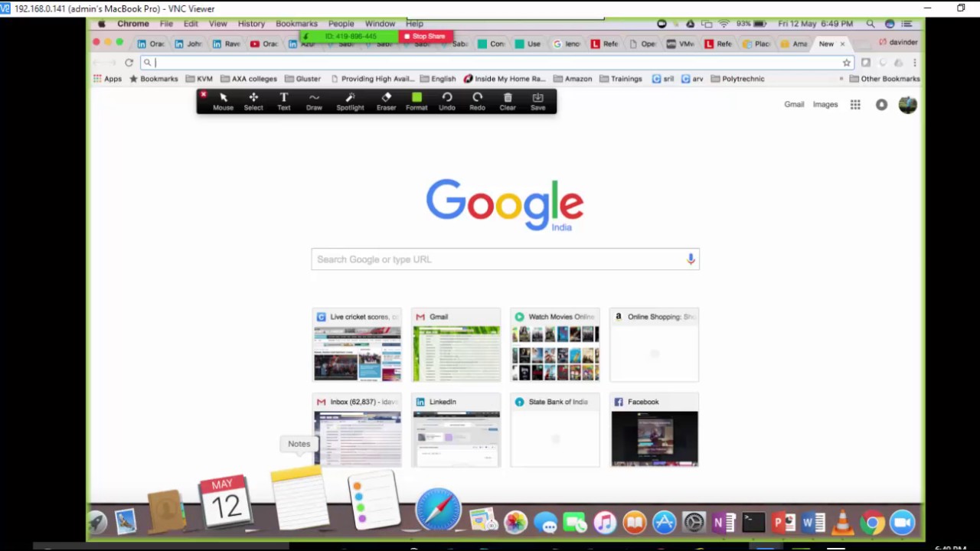Open Google account profile picture
Viewport: 980px width, 551px height.
click(907, 105)
